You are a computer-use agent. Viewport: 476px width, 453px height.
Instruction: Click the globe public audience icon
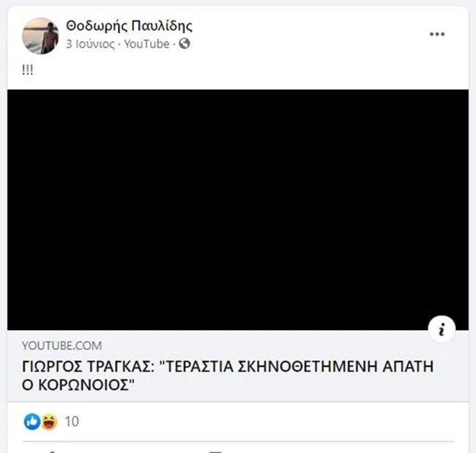click(x=185, y=44)
